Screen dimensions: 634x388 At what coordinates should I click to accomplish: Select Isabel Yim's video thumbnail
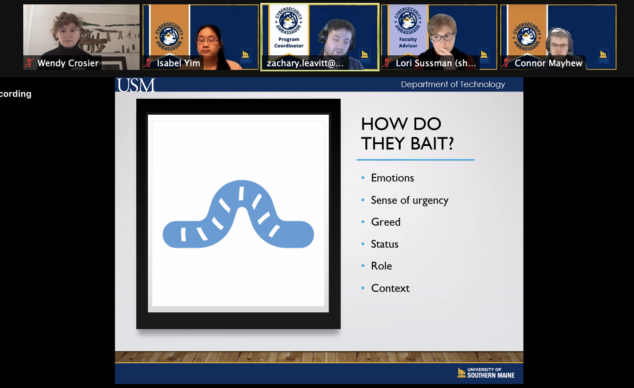(201, 37)
